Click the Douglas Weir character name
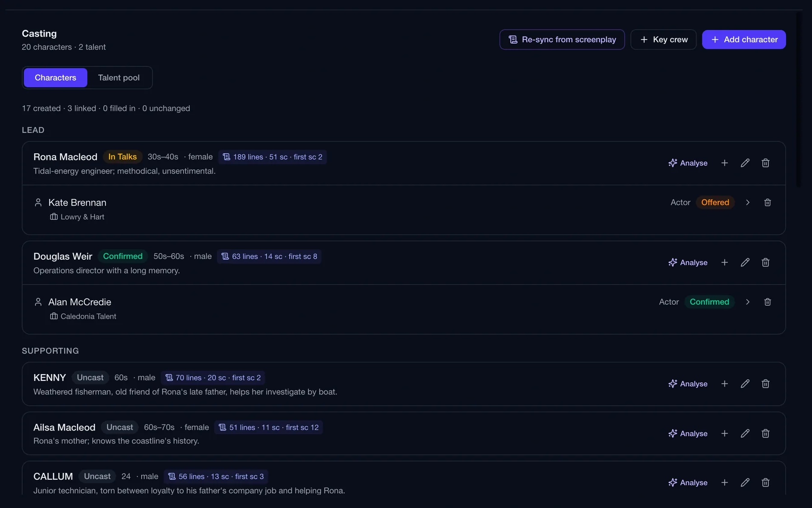Image resolution: width=812 pixels, height=508 pixels. 63,256
